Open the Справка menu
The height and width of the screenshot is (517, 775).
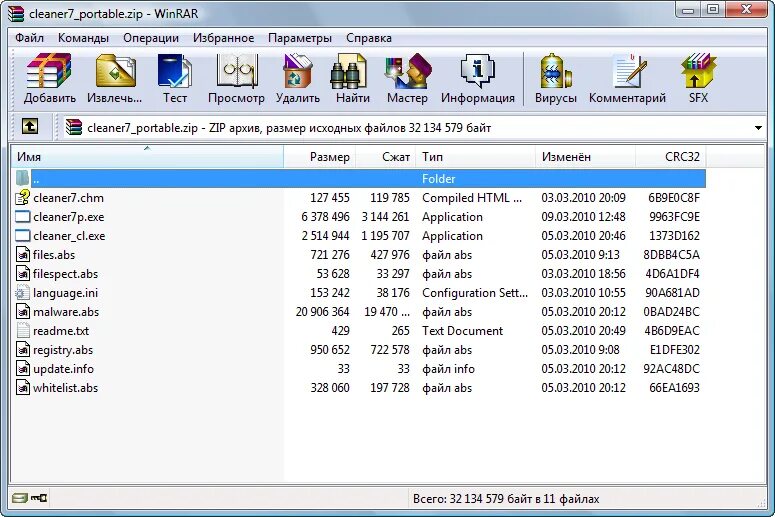[369, 38]
